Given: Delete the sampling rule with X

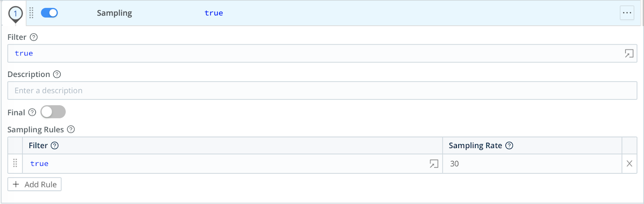Looking at the screenshot, I should (x=629, y=163).
